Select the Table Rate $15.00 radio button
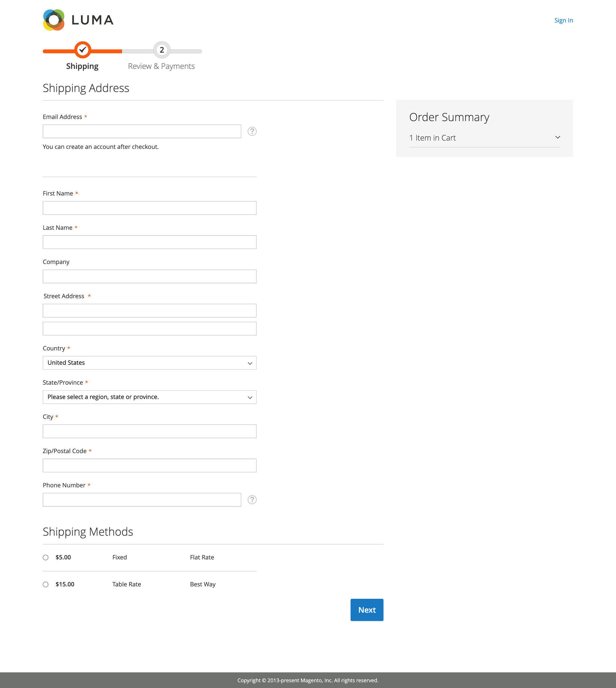This screenshot has width=616, height=688. 45,584
